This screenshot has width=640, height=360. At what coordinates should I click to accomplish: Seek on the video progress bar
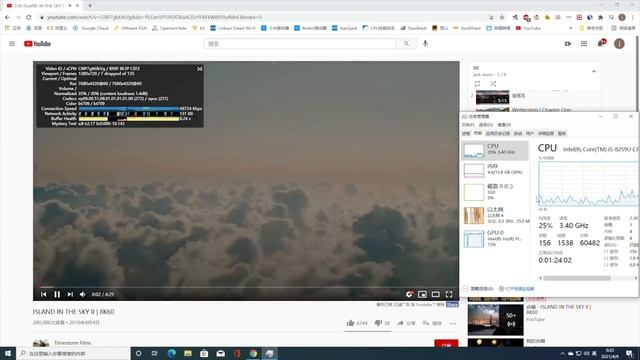coord(246,287)
